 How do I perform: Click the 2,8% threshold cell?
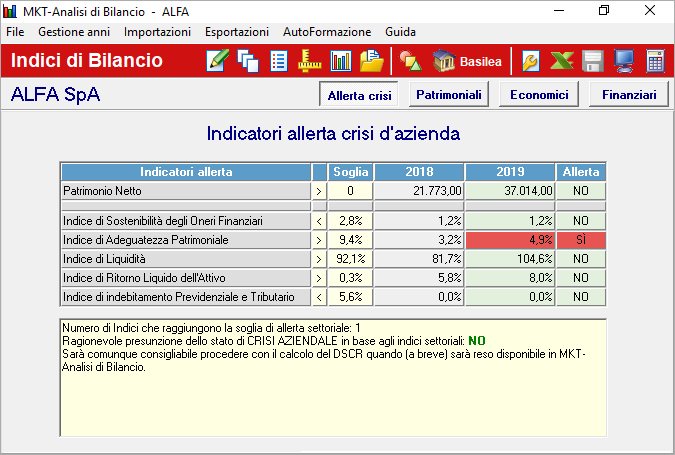coord(350,221)
